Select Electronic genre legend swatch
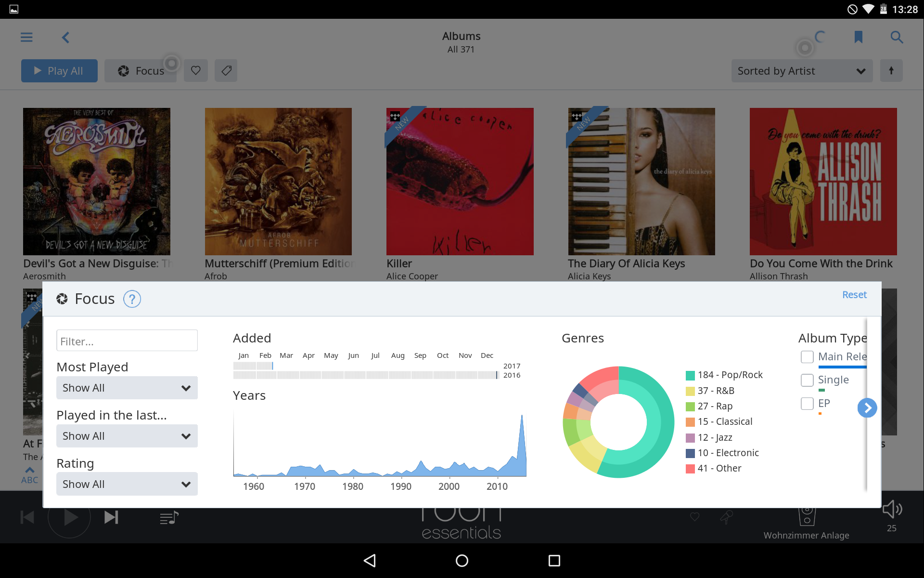Screen dimensions: 924x578 coord(690,453)
